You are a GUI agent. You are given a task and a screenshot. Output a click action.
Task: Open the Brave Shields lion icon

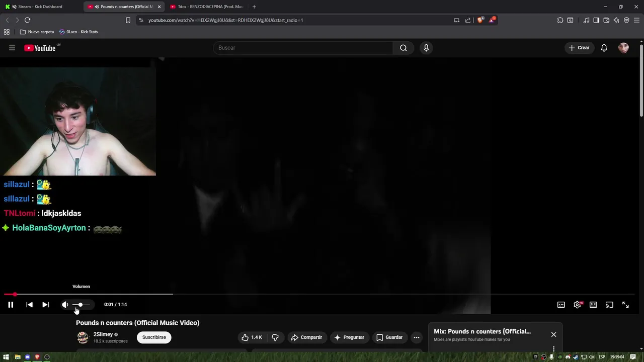point(480,20)
